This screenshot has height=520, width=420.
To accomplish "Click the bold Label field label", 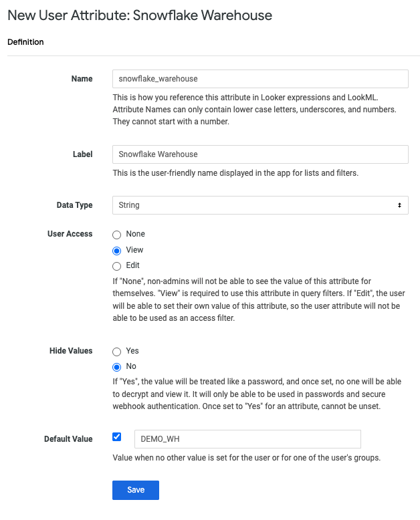I will tap(82, 154).
